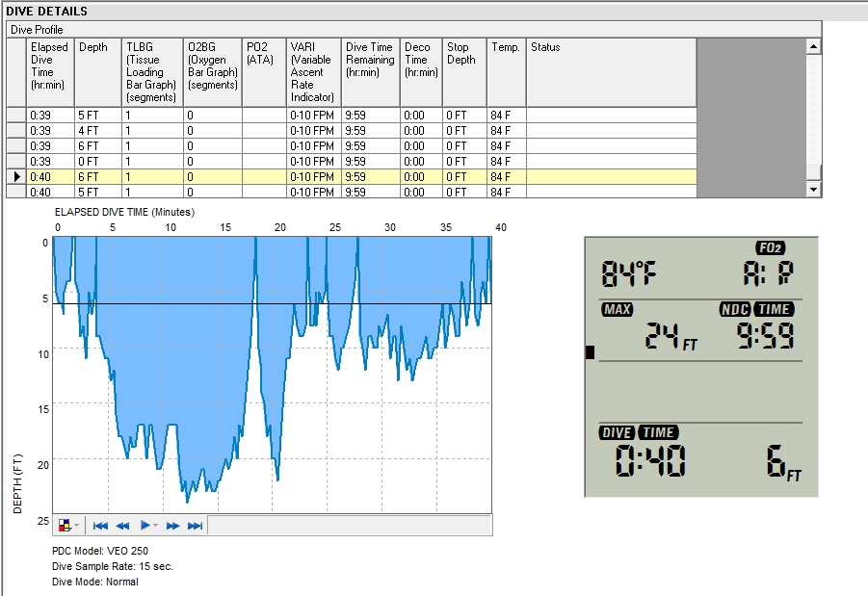Viewport: 868px width, 596px height.
Task: Click the Status column header
Action: tap(611, 72)
